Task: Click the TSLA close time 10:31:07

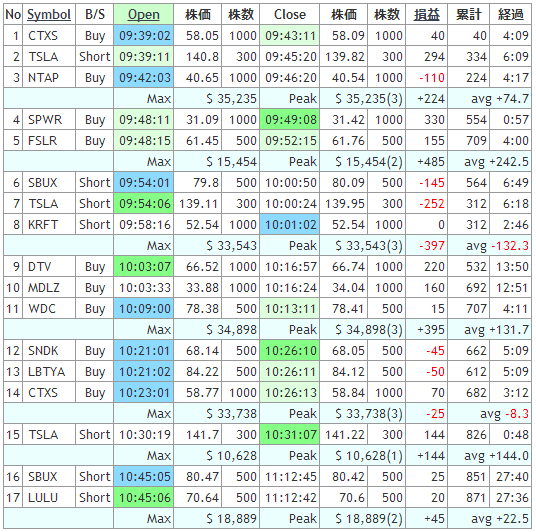Action: [290, 435]
